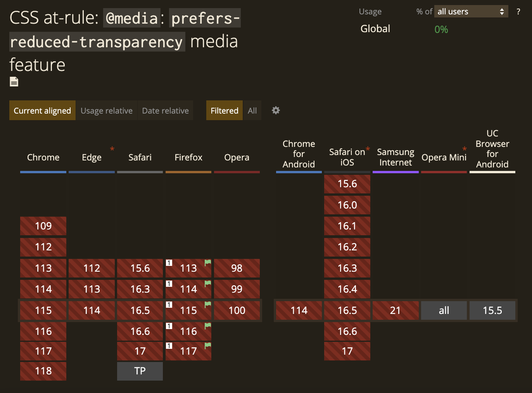Select the Chrome 118 version cell

(x=43, y=371)
